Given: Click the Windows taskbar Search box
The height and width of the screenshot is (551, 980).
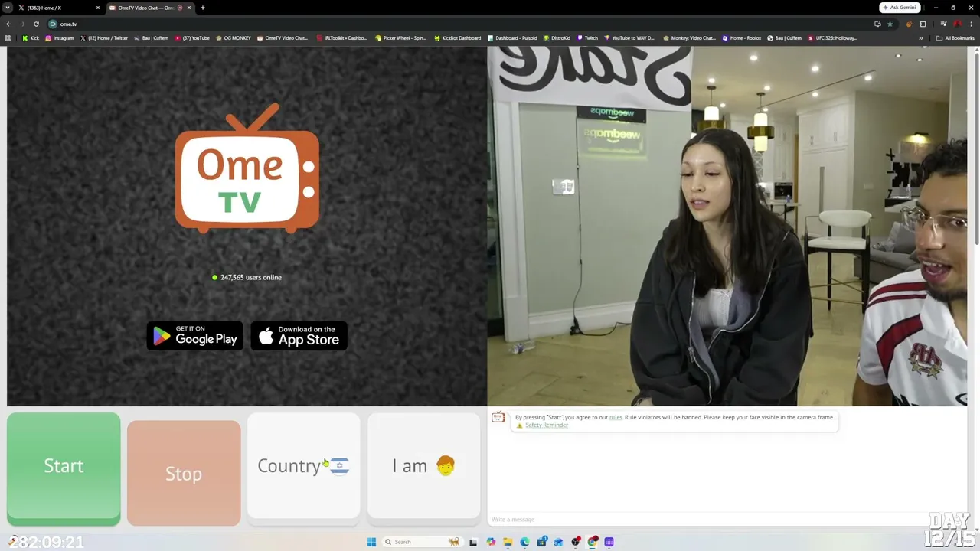Looking at the screenshot, I should click(421, 542).
